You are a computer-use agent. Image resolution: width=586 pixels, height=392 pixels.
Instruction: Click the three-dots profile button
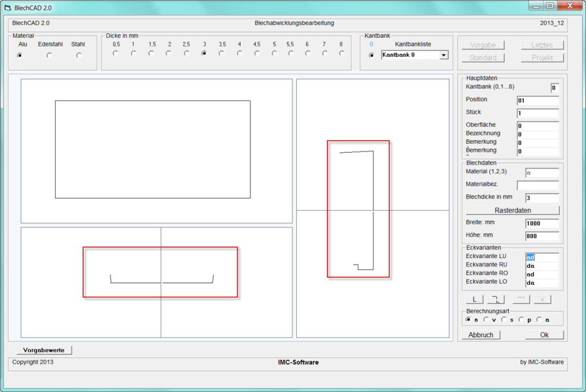click(x=521, y=299)
